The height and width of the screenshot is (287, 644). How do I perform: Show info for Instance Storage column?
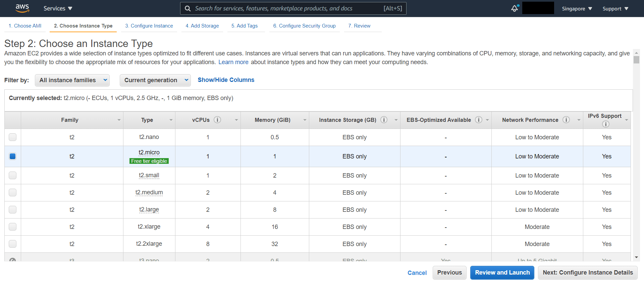[x=384, y=120]
